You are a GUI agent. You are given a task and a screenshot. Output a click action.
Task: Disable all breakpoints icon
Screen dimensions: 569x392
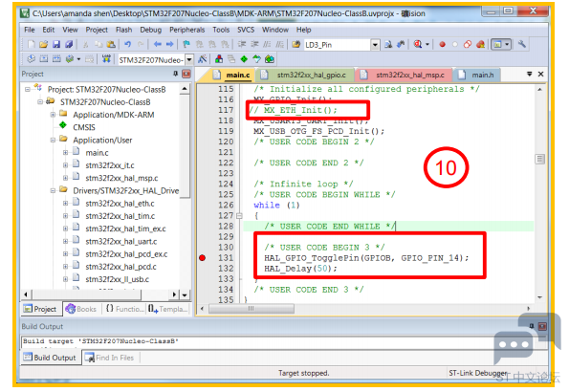click(468, 44)
